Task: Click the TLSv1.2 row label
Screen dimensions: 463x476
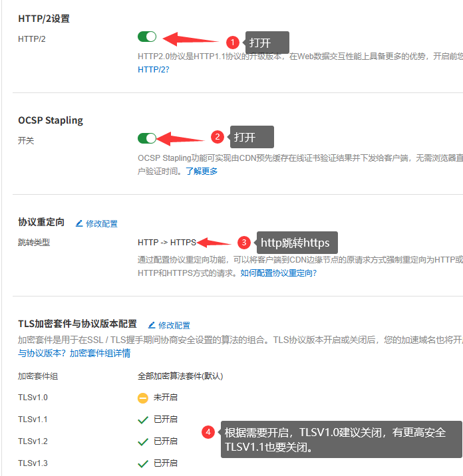Action: 33,441
